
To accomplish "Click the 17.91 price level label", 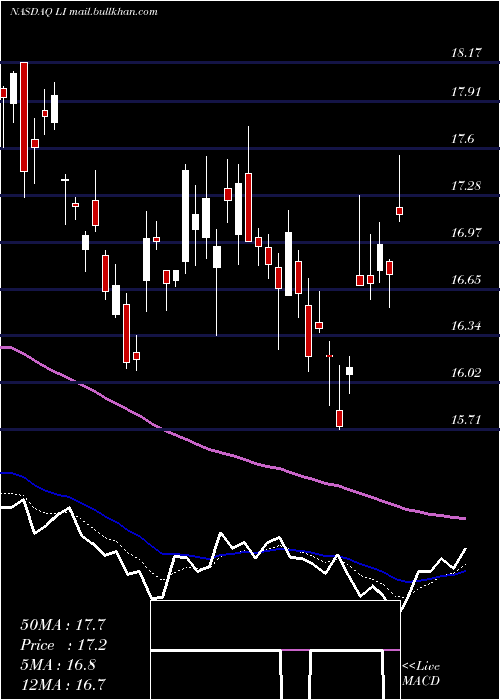I will point(467,92).
